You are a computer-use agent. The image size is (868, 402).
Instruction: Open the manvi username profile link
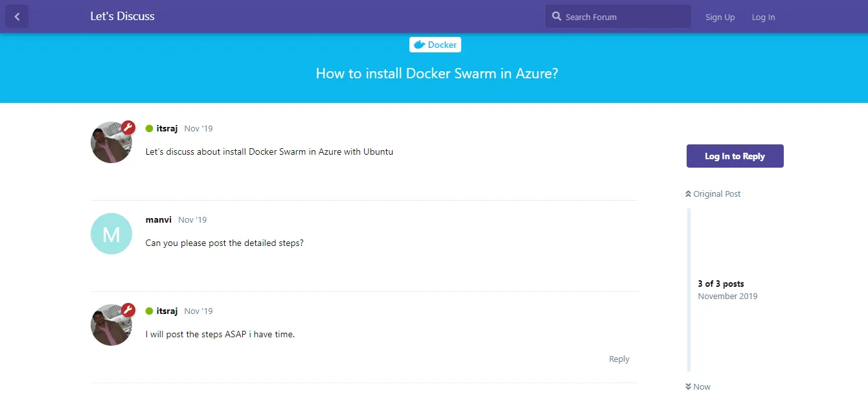point(159,219)
